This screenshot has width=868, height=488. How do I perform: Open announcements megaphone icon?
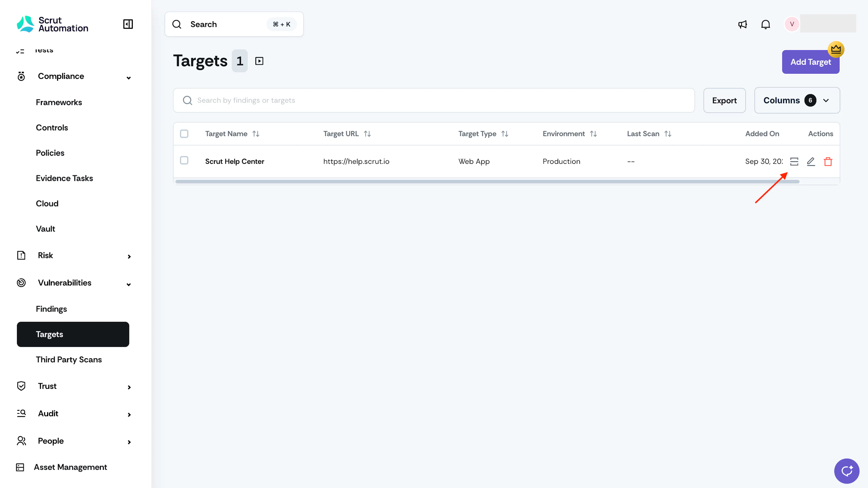(x=742, y=24)
